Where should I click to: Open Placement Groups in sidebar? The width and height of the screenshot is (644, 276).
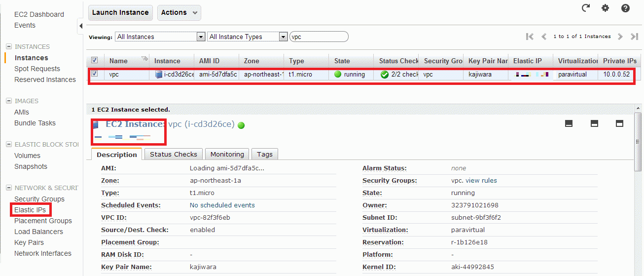point(43,221)
